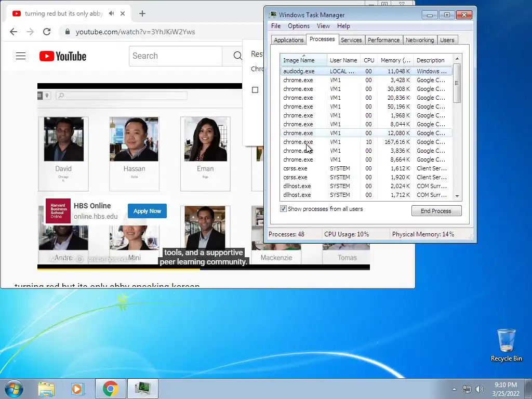The width and height of the screenshot is (532, 399).
Task: Sort processes by User Name column
Action: [x=343, y=60]
